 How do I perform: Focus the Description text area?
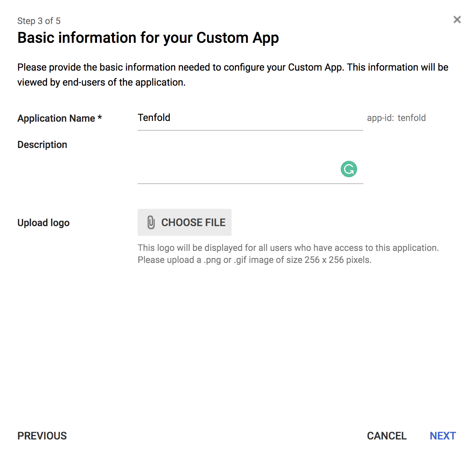click(250, 162)
